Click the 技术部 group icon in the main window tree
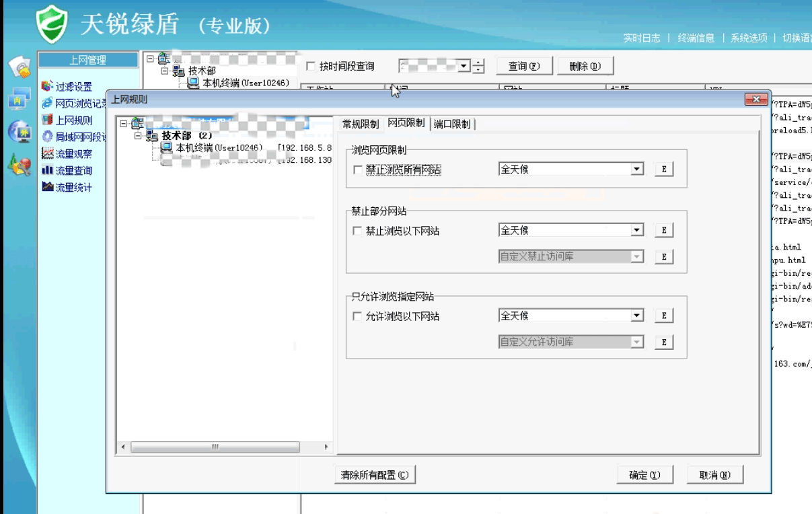 point(179,71)
